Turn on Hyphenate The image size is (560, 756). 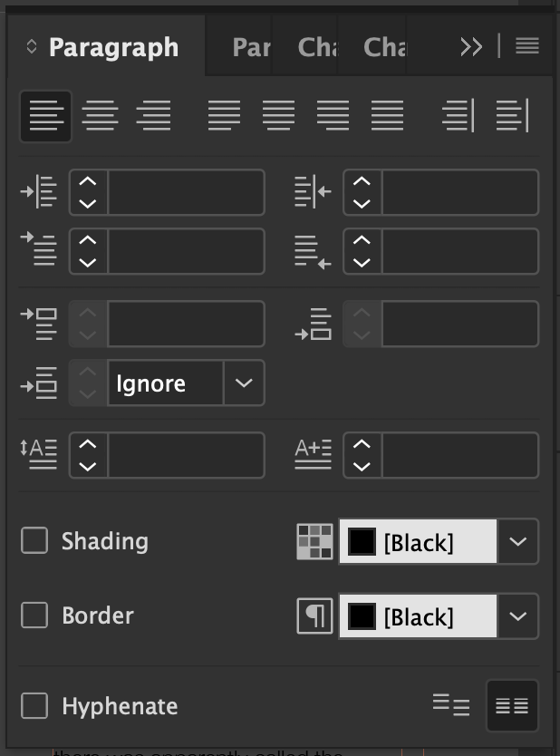(35, 706)
